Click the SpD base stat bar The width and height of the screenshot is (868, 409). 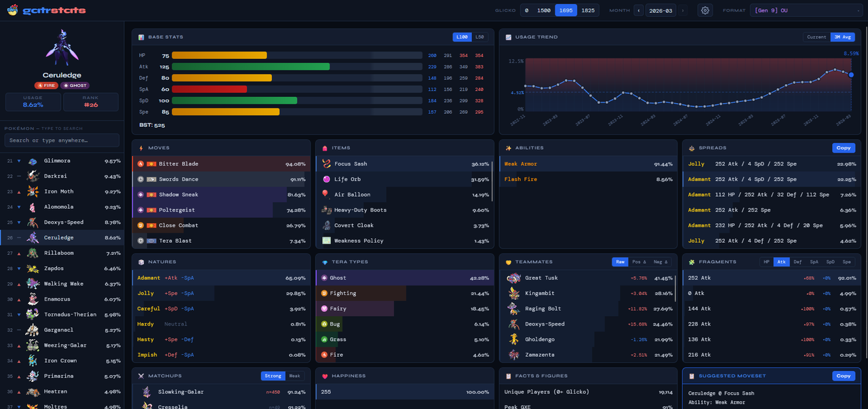pyautogui.click(x=297, y=100)
